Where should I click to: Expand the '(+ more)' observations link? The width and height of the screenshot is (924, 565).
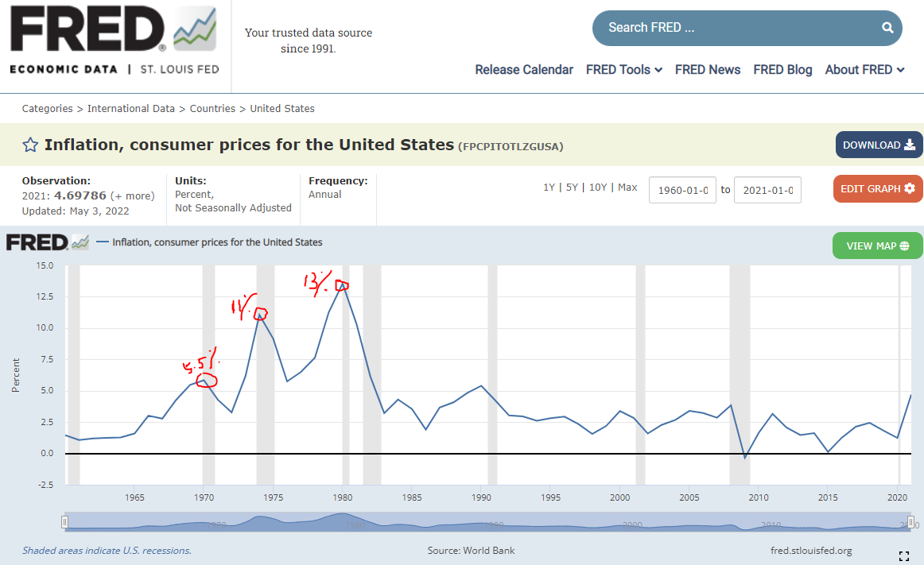point(132,195)
